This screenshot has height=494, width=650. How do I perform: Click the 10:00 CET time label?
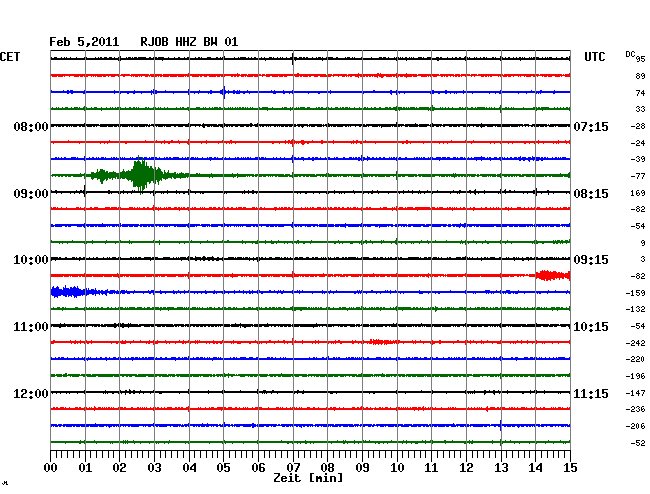[31, 260]
